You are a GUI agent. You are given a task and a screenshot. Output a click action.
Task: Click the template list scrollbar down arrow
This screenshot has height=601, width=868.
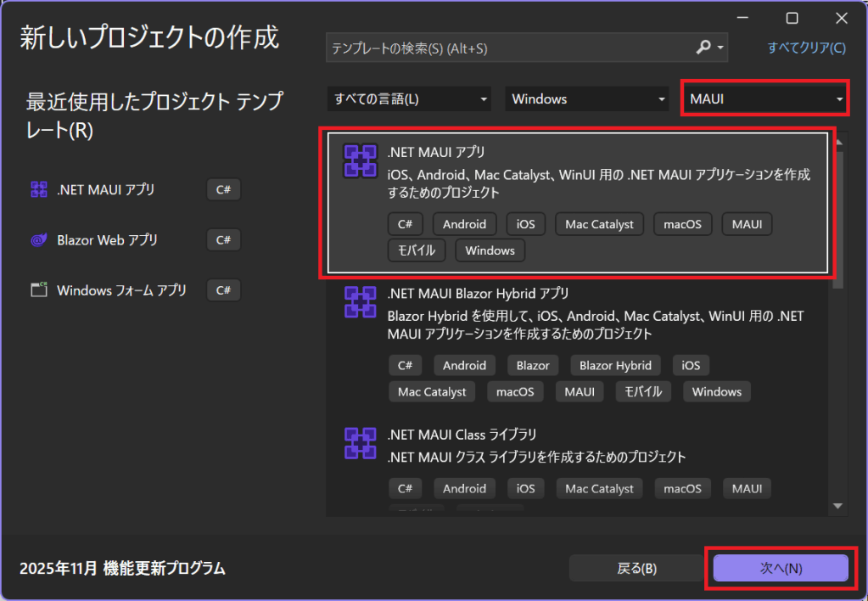coord(838,506)
